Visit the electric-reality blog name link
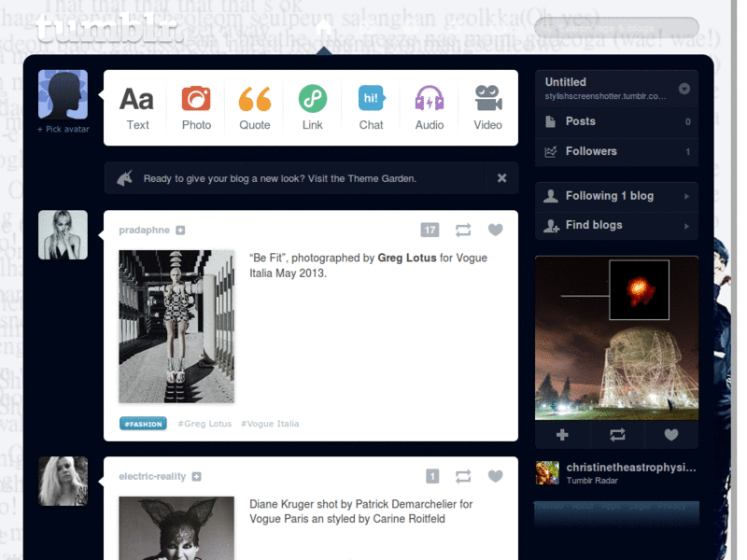This screenshot has width=747, height=560. (x=152, y=477)
